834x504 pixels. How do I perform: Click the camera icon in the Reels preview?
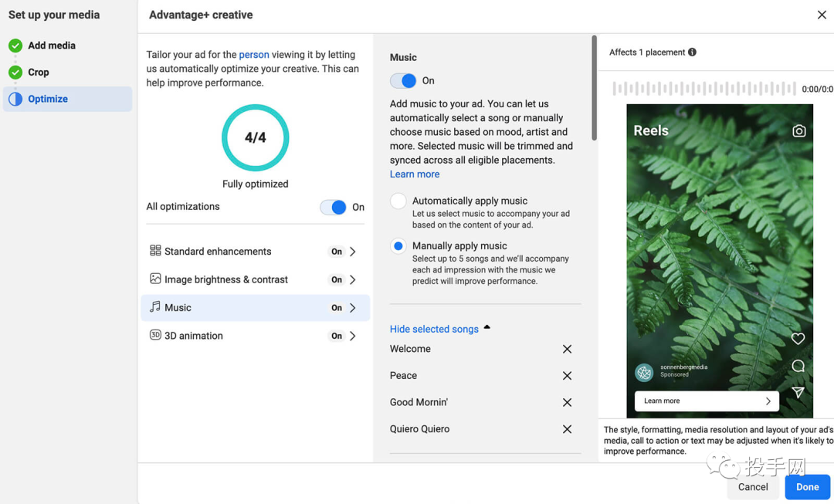[798, 131]
